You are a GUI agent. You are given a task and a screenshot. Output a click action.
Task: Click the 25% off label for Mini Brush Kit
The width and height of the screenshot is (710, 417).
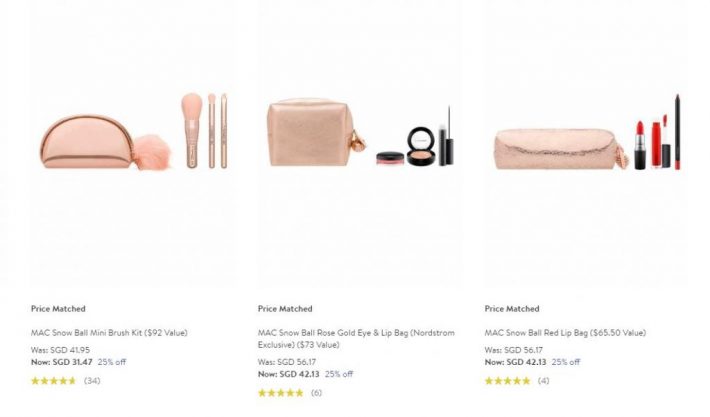coord(112,362)
